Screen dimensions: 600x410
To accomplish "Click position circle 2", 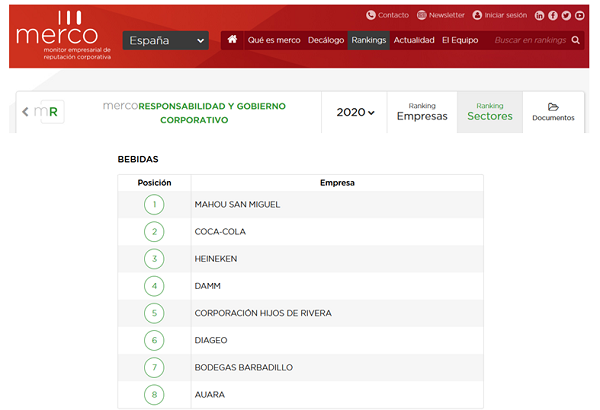I will tap(154, 232).
